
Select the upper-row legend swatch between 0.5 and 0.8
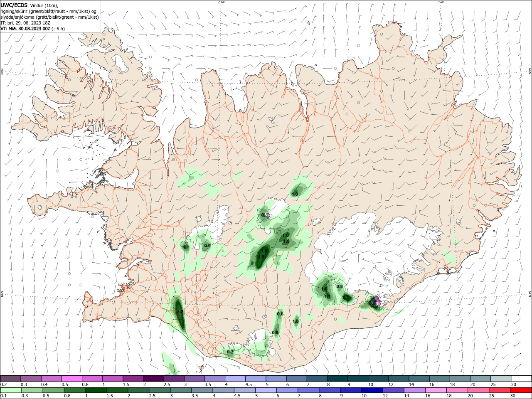72,379
